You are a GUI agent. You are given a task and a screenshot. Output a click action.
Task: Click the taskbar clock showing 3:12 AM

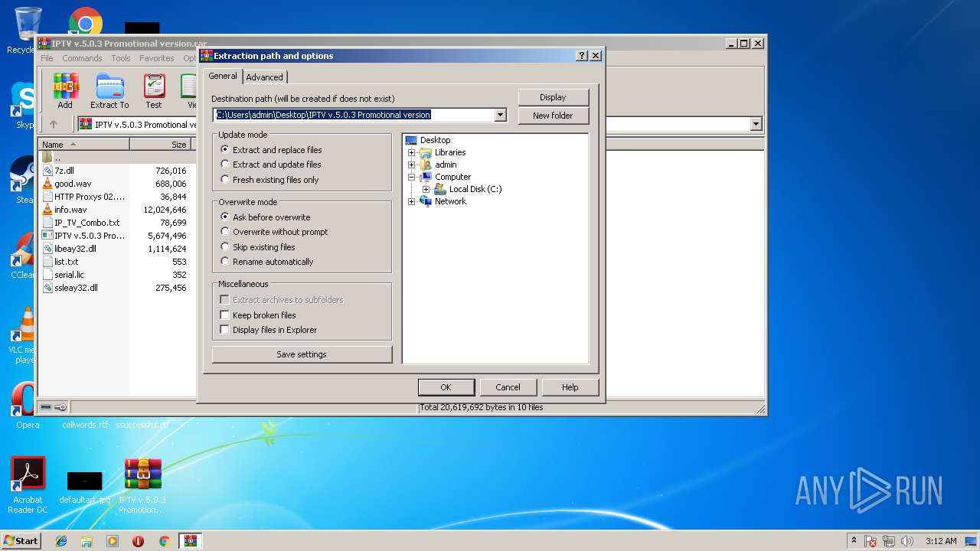[x=941, y=541]
